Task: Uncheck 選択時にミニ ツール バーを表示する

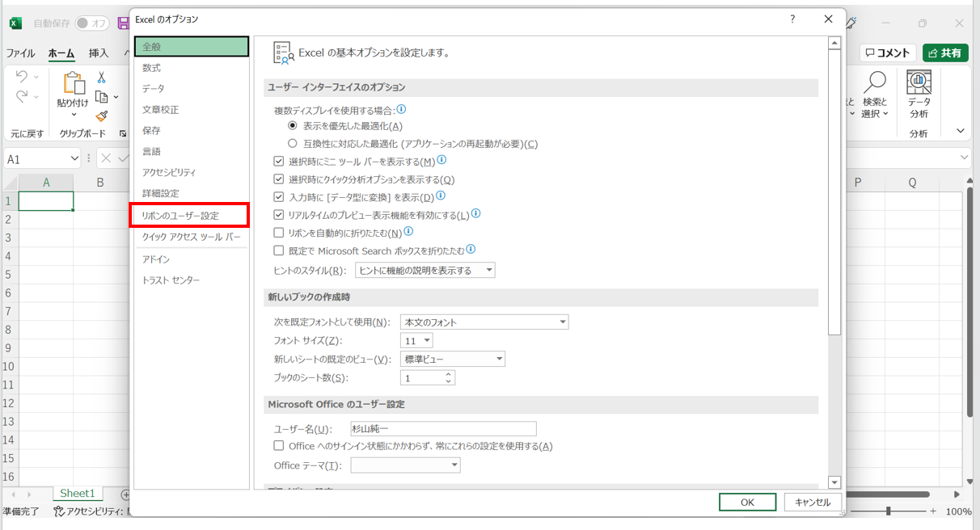Action: pyautogui.click(x=279, y=162)
